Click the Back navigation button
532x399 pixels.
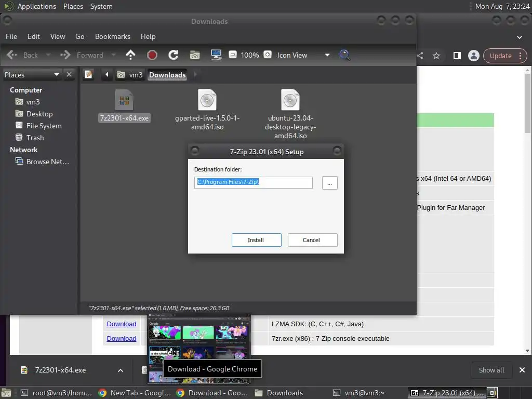[x=22, y=55]
